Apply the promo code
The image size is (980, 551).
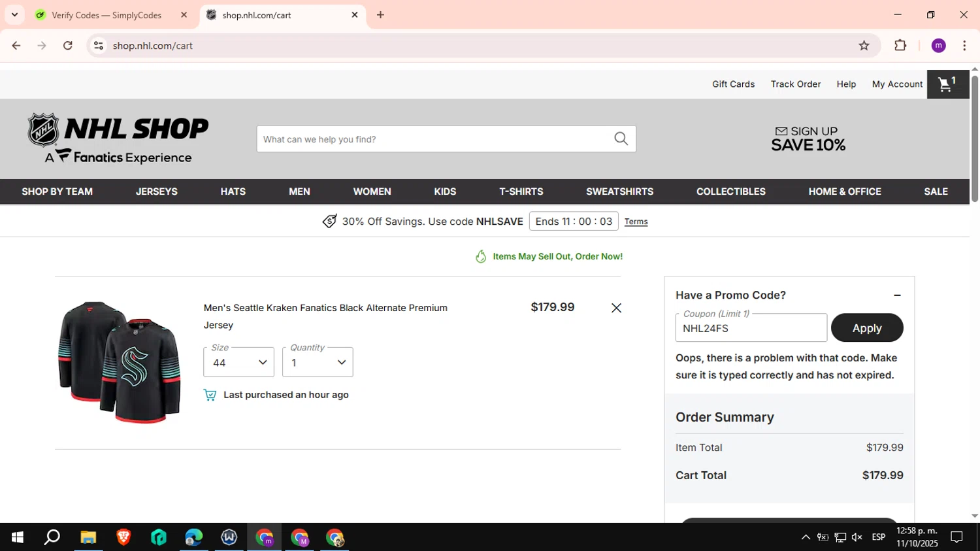[x=867, y=327]
